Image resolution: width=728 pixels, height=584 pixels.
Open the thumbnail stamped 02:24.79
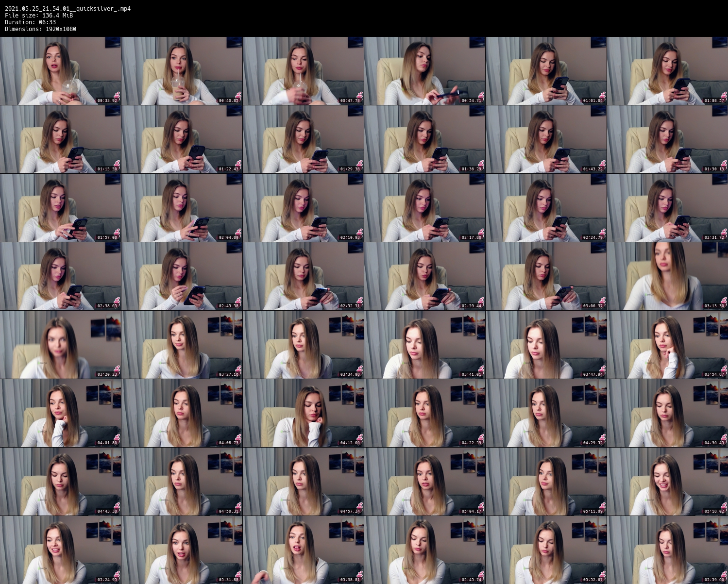click(x=546, y=208)
